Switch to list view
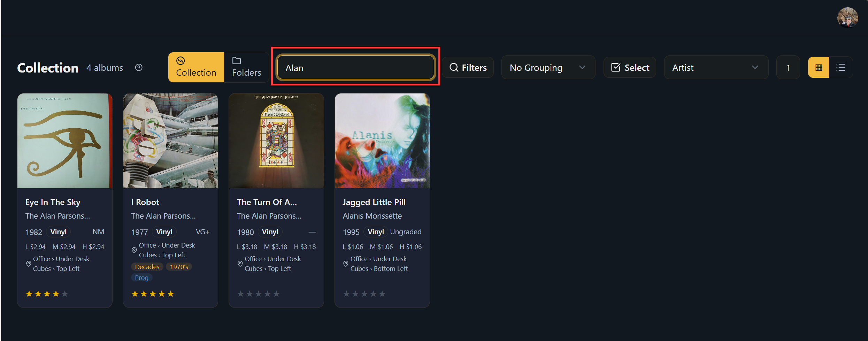Screen dimensions: 868x341 coord(841,68)
